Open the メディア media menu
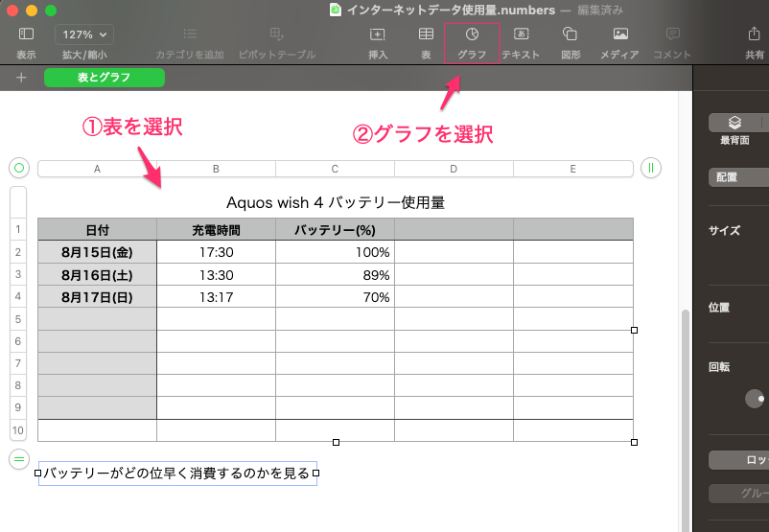 click(x=620, y=34)
